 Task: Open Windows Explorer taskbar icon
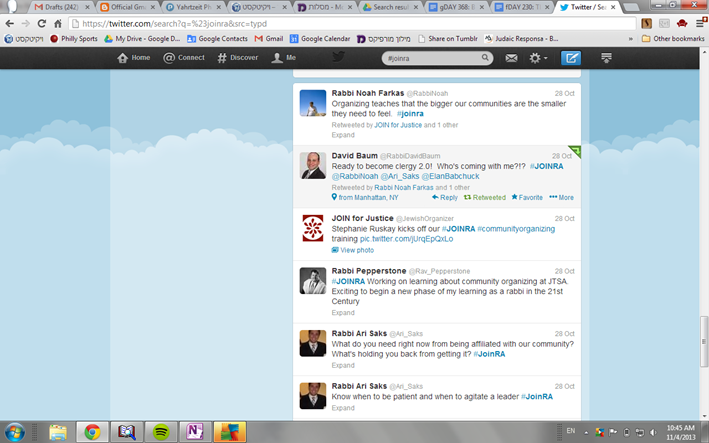click(58, 432)
